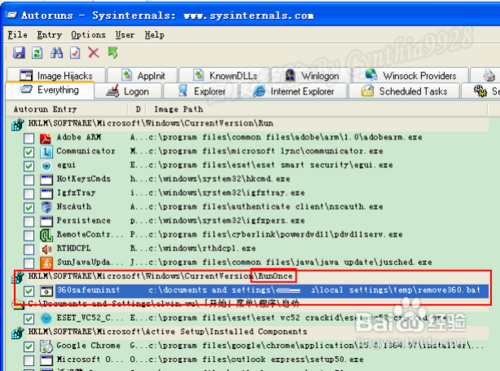Click the NscAuth shield icon
The width and height of the screenshot is (500, 371).
tap(46, 207)
